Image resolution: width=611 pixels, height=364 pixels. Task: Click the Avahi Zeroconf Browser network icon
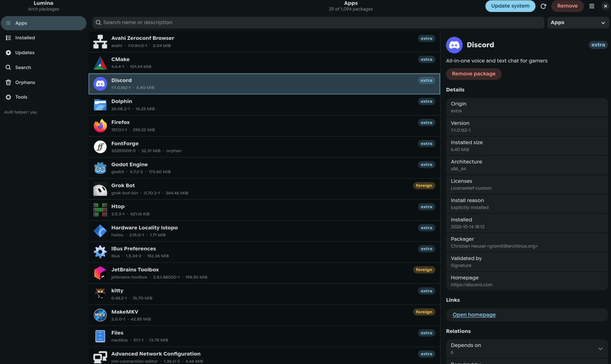tap(100, 42)
